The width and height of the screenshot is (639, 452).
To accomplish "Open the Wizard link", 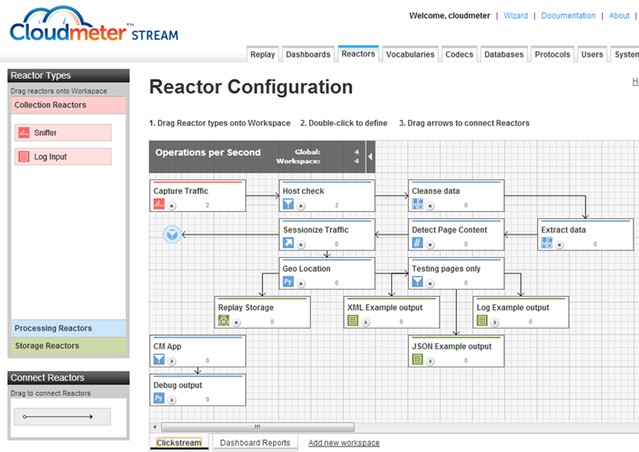I will 516,15.
